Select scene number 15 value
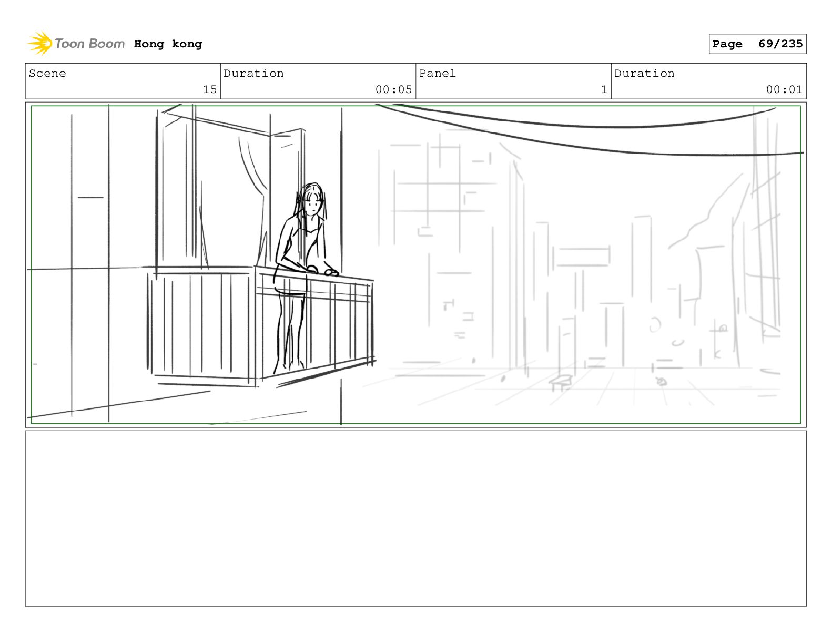 209,89
